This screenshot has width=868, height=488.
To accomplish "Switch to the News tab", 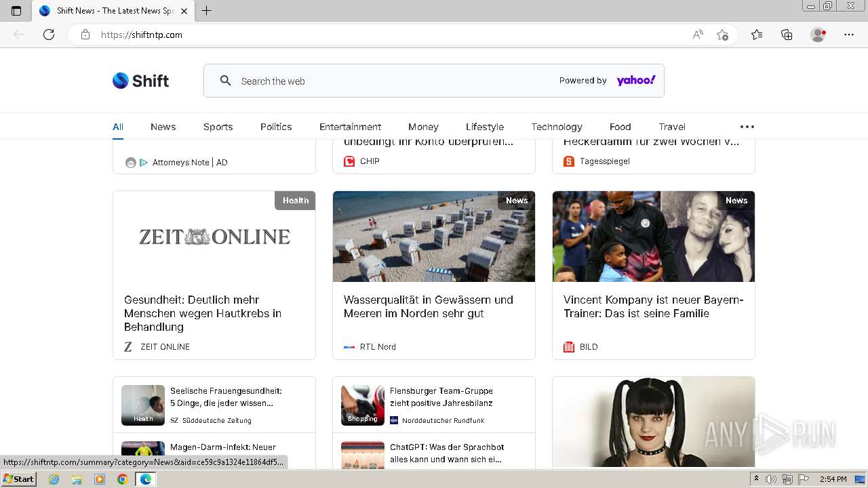I will (x=163, y=127).
